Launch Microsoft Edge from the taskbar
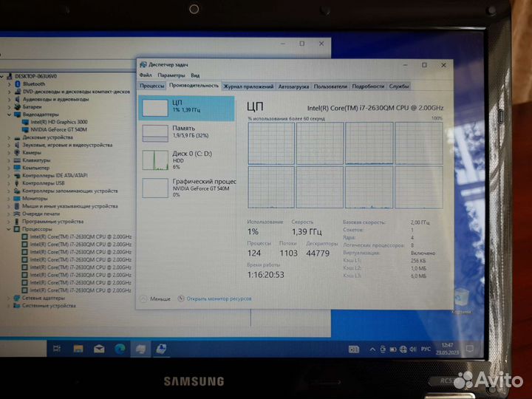This screenshot has width=532, height=399. (x=120, y=349)
